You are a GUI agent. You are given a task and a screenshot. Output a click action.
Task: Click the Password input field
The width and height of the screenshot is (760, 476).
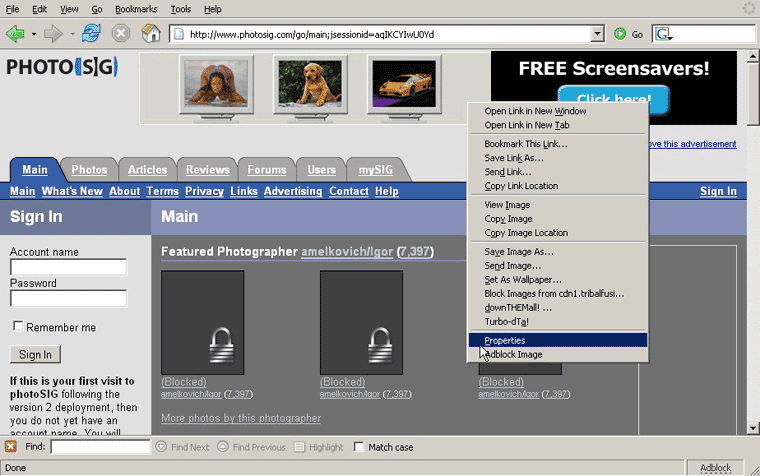68,298
